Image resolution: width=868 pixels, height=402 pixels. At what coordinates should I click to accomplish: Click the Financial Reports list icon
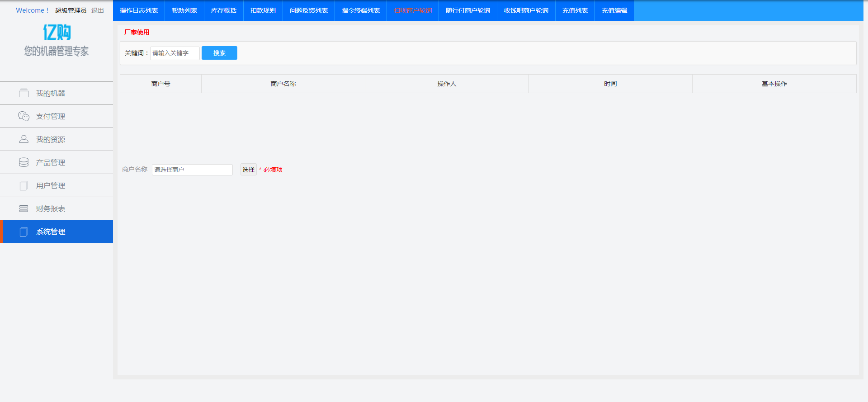[24, 208]
